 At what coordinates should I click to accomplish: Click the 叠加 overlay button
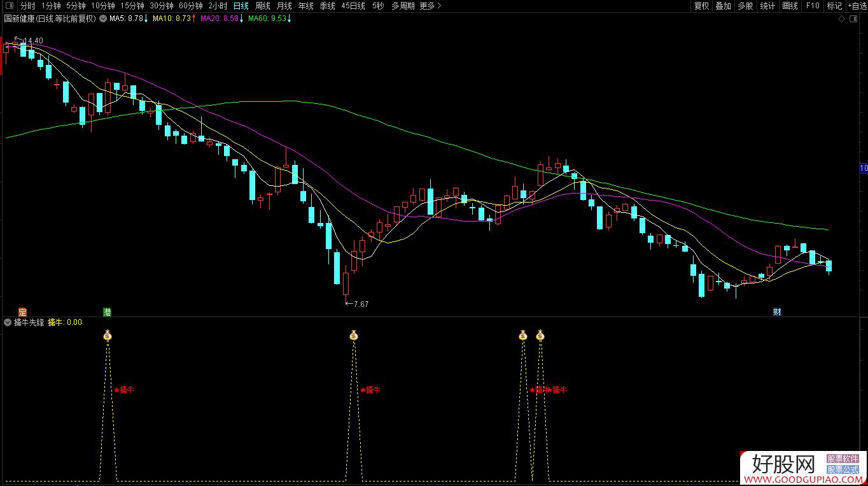tap(723, 6)
